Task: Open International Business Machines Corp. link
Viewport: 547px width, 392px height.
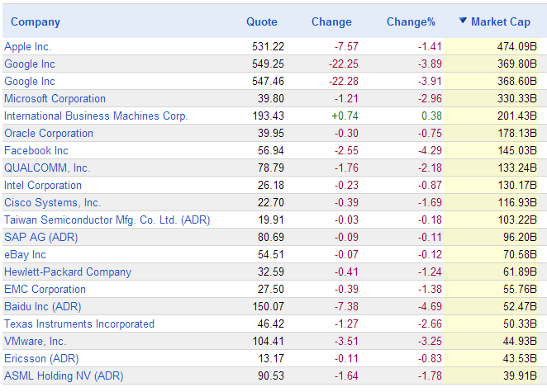Action: 96,116
